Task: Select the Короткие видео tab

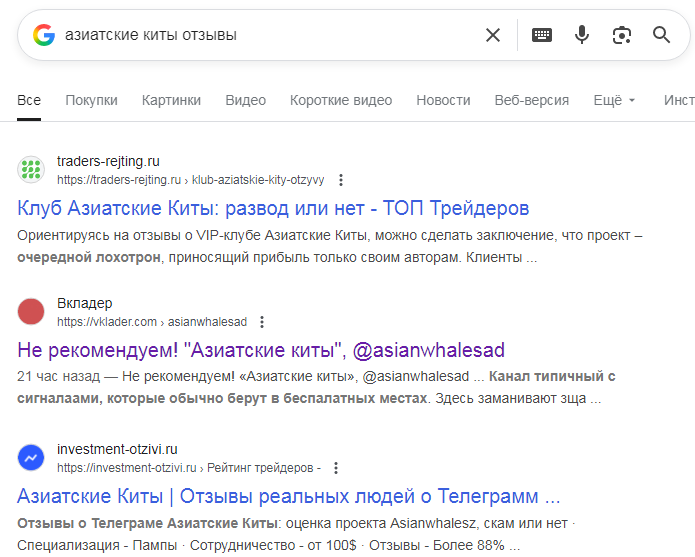Action: point(341,100)
